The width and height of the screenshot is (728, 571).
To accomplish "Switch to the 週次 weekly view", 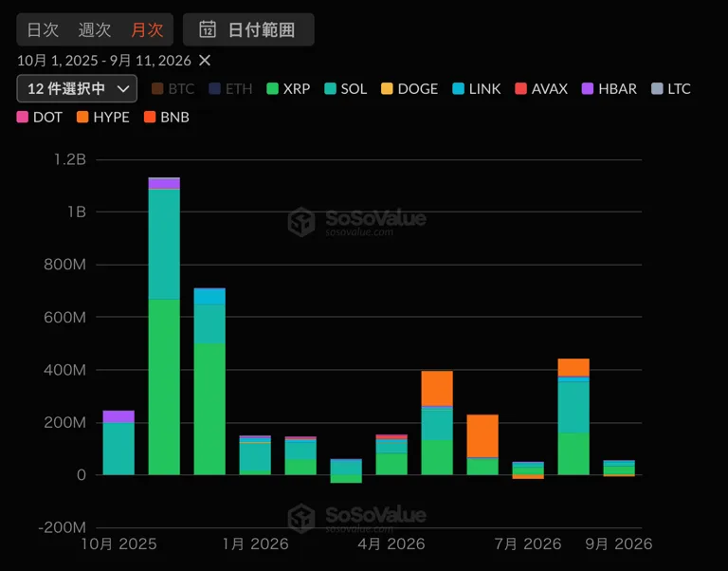I will tap(94, 29).
